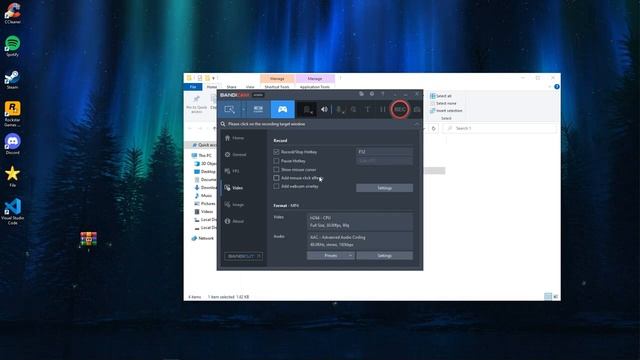
Task: Click the BANDICUT link button
Action: [x=243, y=256]
